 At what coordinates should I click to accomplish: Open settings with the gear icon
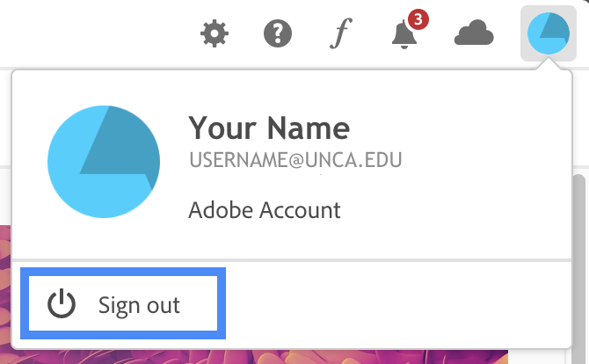coord(215,34)
